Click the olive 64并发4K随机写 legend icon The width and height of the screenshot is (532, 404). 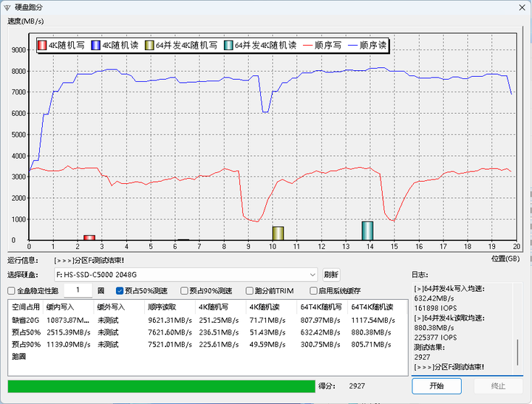149,45
